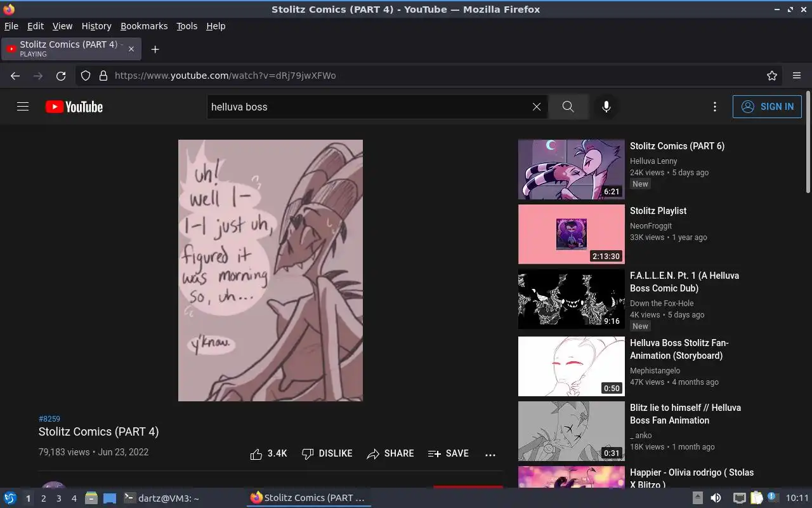This screenshot has width=812, height=508.
Task: Open the Bookmarks menu
Action: (144, 26)
